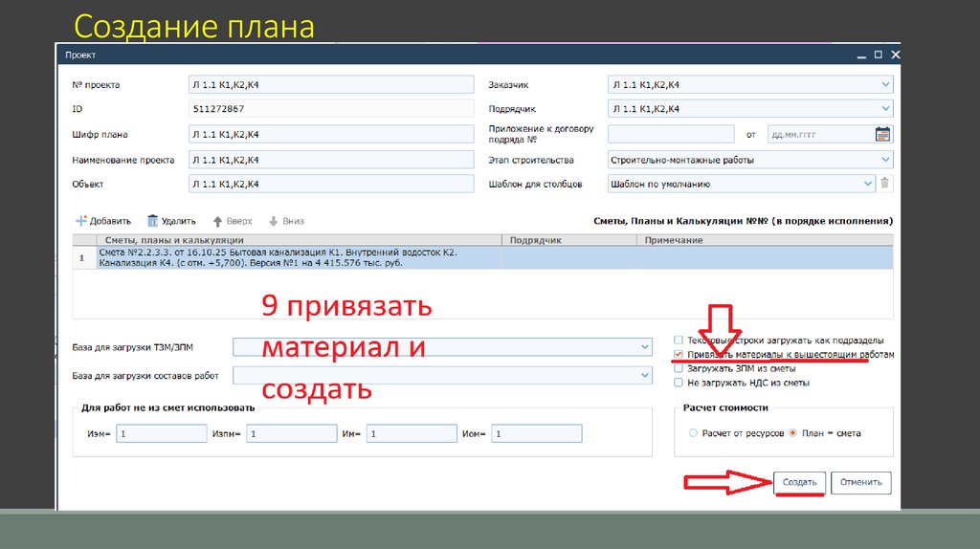Viewport: 980px width, 549px height.
Task: Maximize the Проект window
Action: point(879,55)
